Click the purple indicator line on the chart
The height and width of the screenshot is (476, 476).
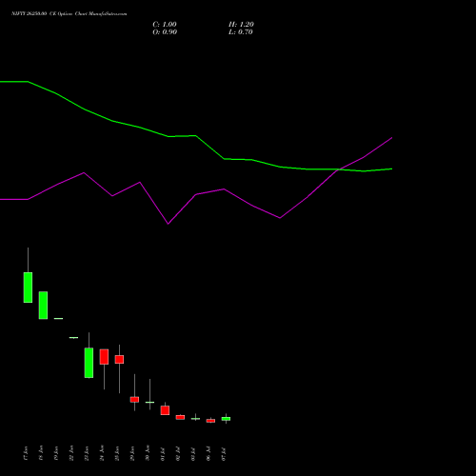click(x=196, y=194)
